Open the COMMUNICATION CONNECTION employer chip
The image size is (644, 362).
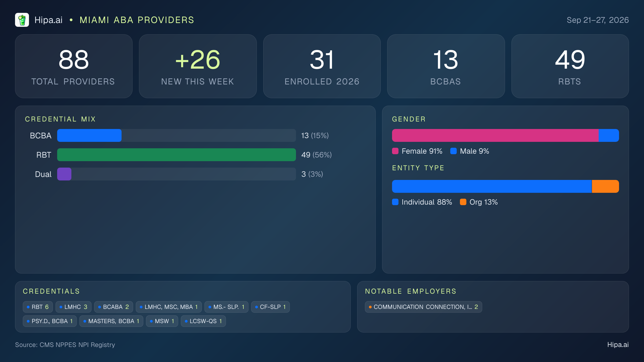coord(423,307)
